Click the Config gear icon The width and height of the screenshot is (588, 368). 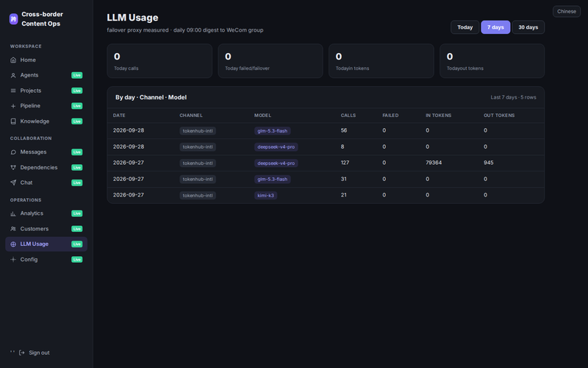click(13, 260)
